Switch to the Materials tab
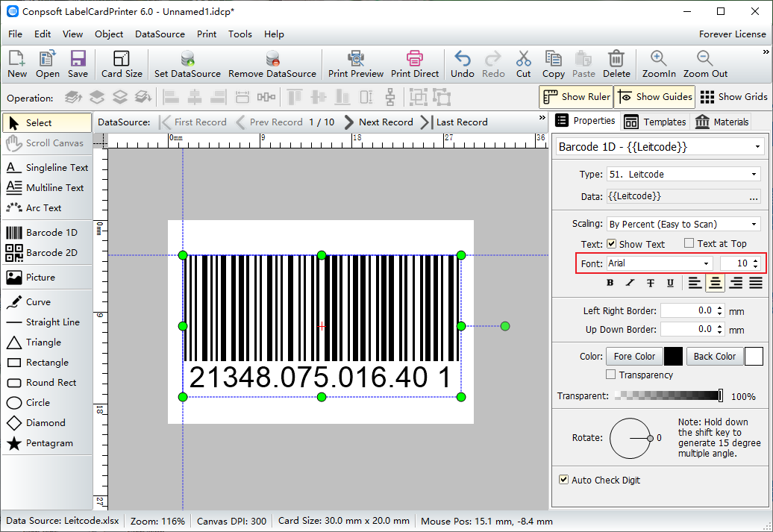The image size is (773, 532). coord(722,122)
